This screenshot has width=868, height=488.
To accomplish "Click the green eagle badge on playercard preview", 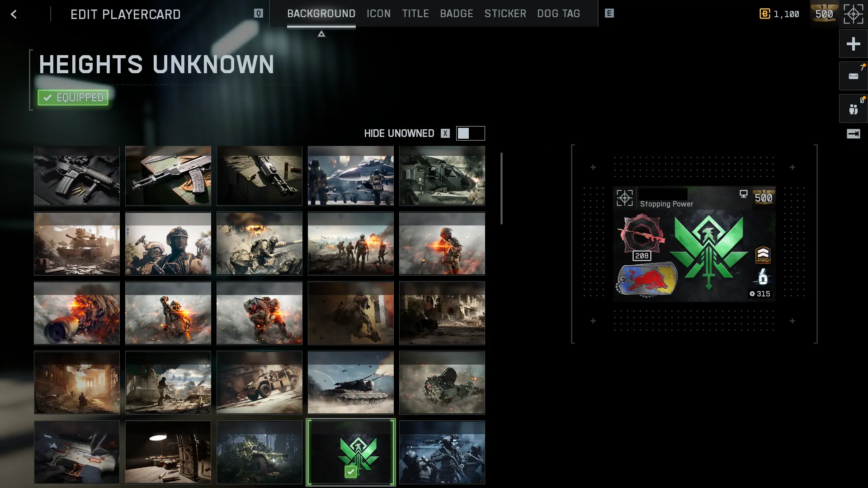I will (708, 251).
